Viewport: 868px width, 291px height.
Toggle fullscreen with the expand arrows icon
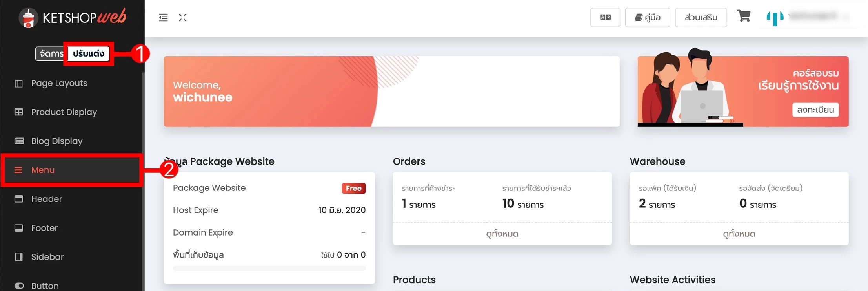183,18
